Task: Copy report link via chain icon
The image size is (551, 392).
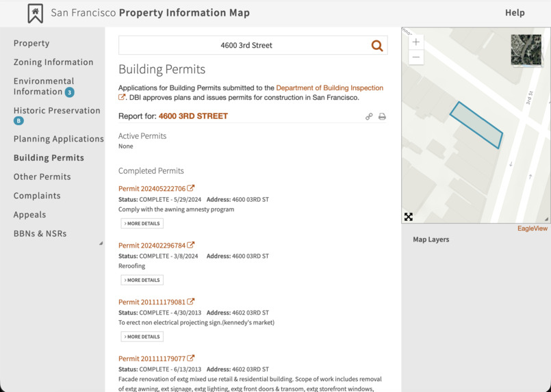Action: [x=369, y=116]
